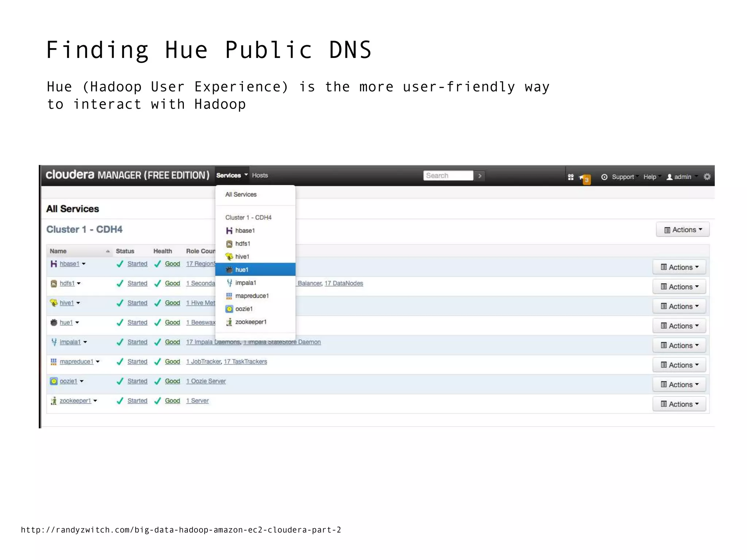Open the 1 Oozie Server link

206,381
